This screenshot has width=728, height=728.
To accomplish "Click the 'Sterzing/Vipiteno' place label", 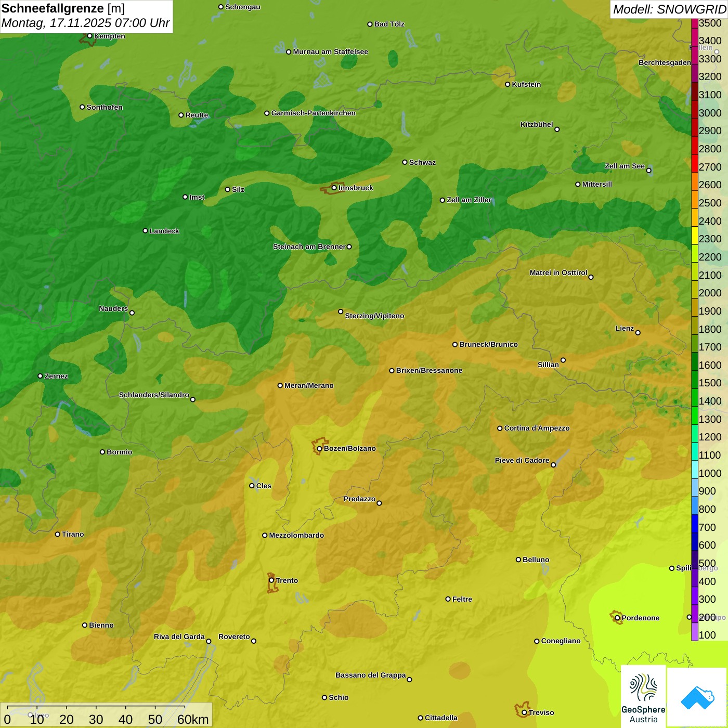I will click(374, 316).
